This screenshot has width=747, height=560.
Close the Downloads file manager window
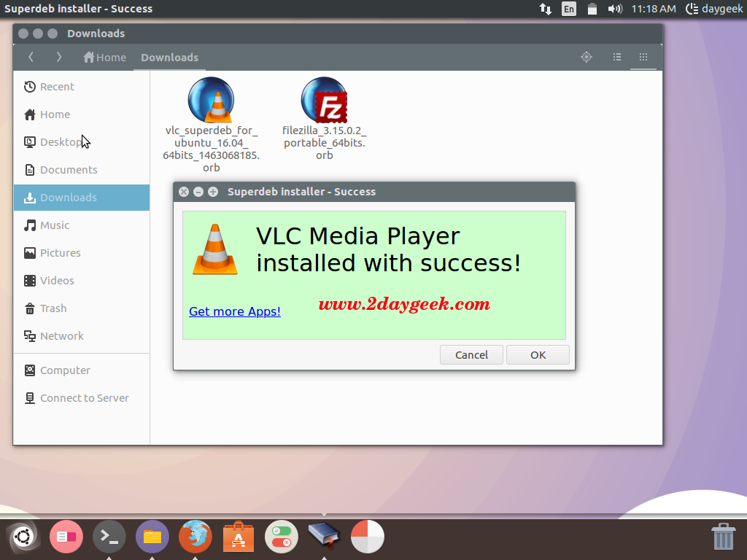[23, 34]
